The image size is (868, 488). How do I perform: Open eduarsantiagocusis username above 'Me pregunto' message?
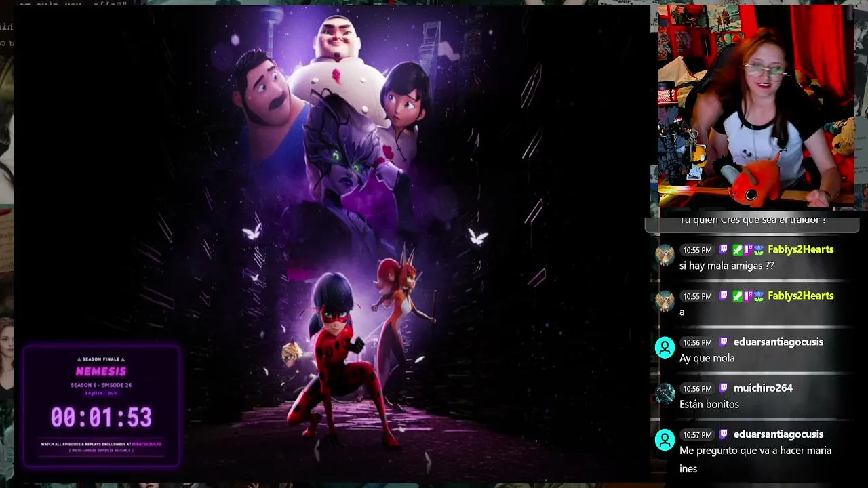click(778, 434)
